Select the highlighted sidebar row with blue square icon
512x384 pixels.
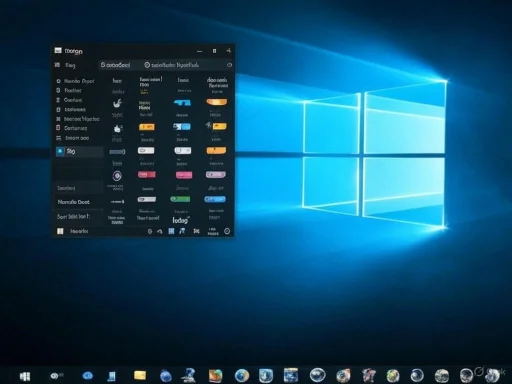coord(79,151)
